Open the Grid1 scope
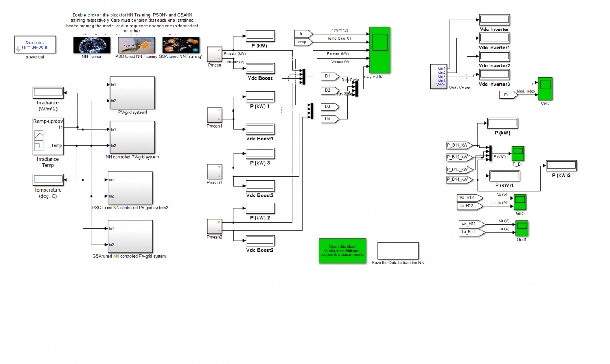610x364 pixels. pyautogui.click(x=522, y=228)
